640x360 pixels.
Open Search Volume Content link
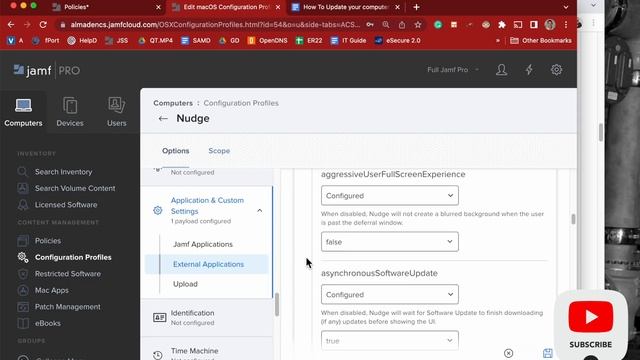[75, 188]
